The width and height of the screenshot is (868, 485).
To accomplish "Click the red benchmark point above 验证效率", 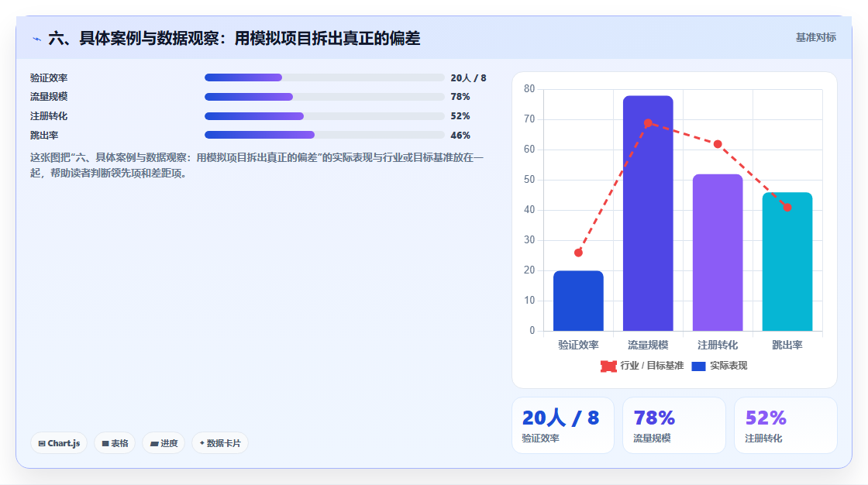I will (x=578, y=253).
